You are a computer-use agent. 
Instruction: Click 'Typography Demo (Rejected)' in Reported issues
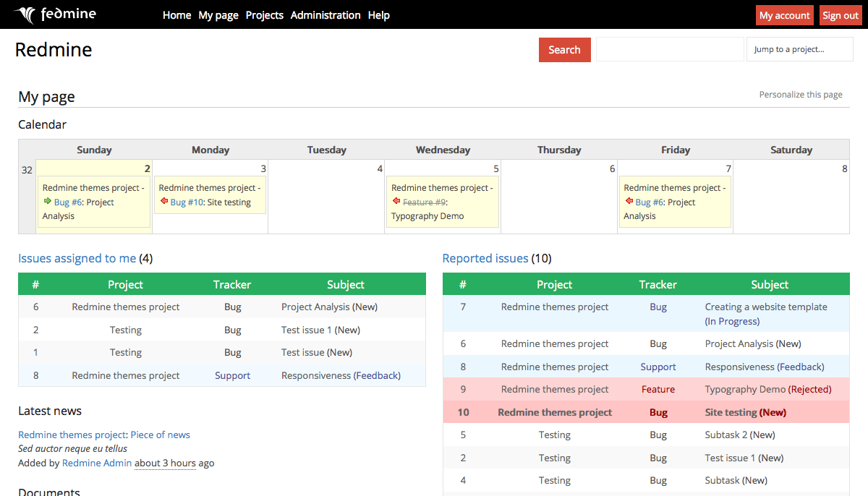coord(768,389)
